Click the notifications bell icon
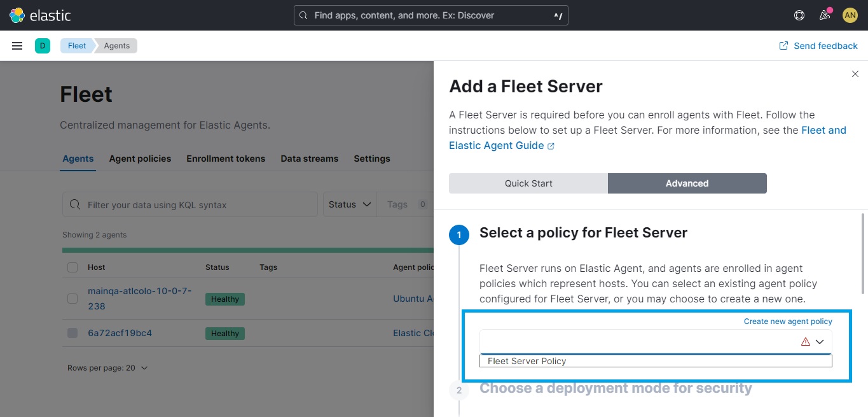Image resolution: width=868 pixels, height=417 pixels. point(824,15)
